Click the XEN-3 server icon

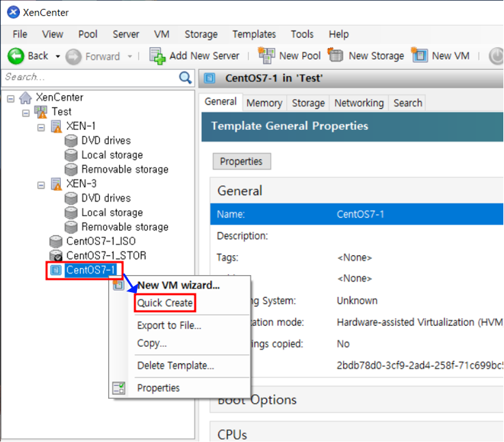pos(56,184)
